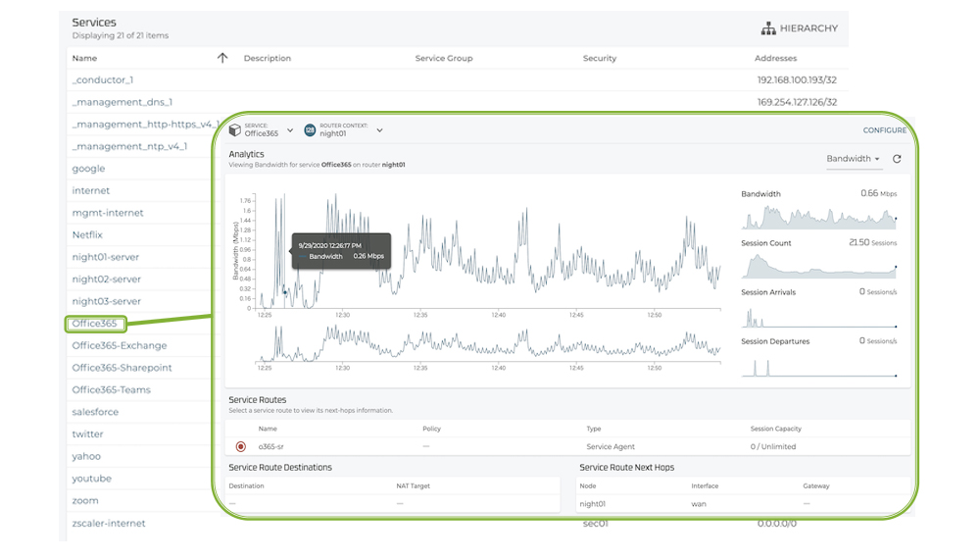Expand the Router Context night01 dropdown
Viewport: 980px width, 559px height.
click(379, 130)
